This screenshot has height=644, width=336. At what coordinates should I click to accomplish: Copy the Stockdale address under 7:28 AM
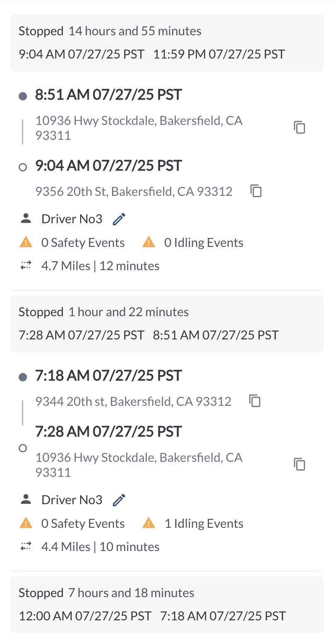[x=299, y=464]
